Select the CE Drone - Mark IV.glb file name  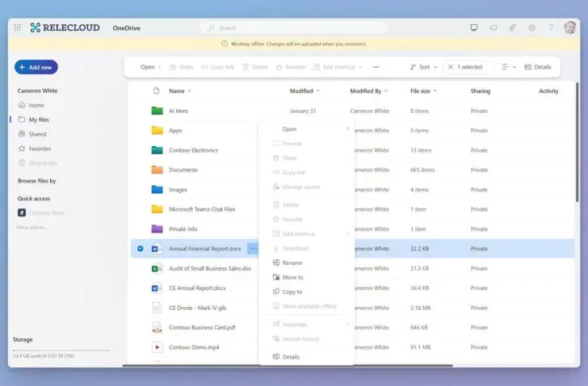(198, 308)
